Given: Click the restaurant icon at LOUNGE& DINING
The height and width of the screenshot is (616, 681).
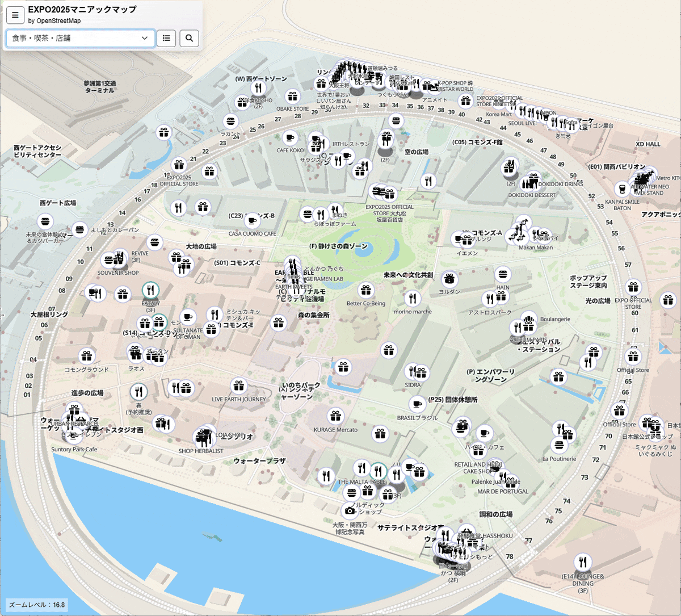Looking at the screenshot, I should (x=583, y=562).
